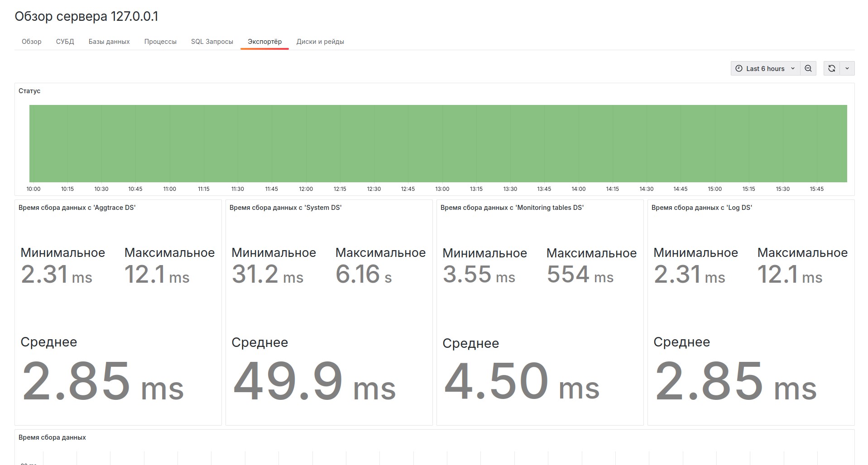
Task: Open the 'Log DS' panel title menu
Action: click(x=701, y=208)
